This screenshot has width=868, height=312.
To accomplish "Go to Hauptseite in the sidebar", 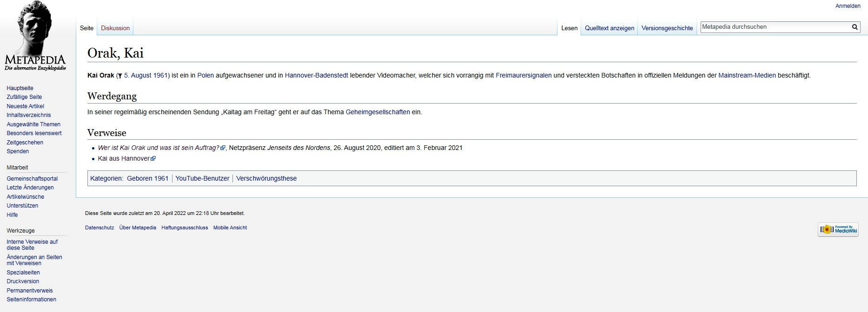I will 20,88.
